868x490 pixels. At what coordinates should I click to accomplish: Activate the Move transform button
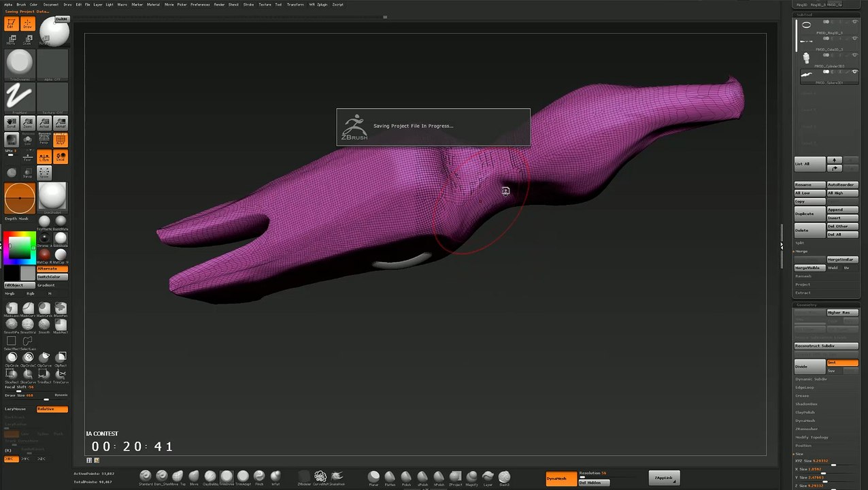(11, 40)
